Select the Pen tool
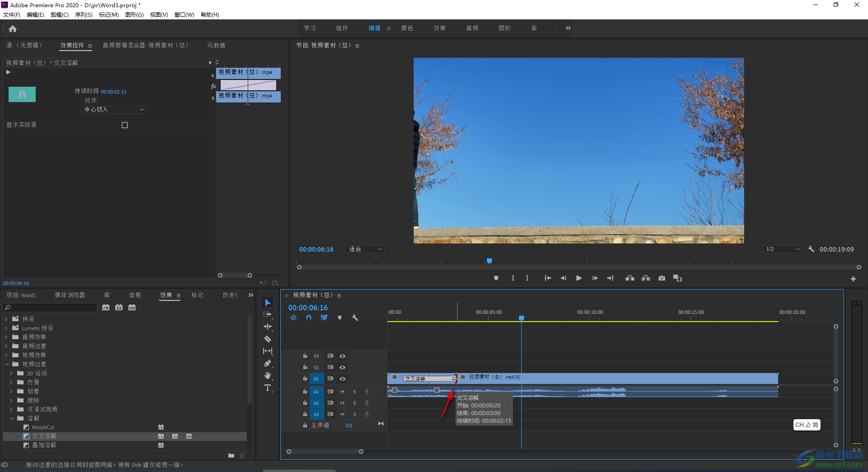868x472 pixels. tap(268, 363)
